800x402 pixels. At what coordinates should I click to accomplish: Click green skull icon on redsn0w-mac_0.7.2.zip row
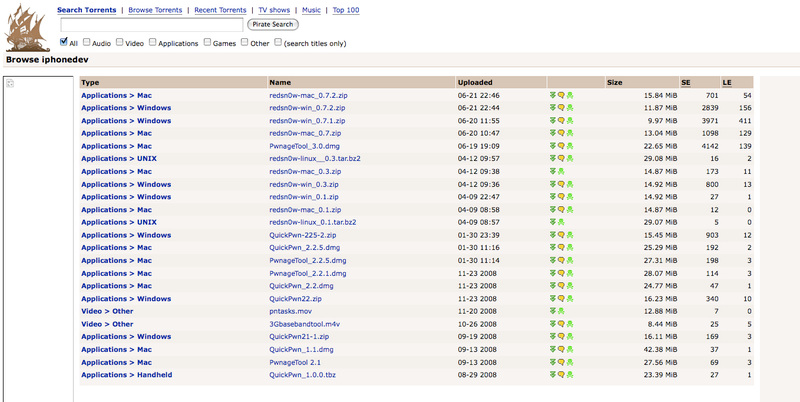tap(569, 95)
